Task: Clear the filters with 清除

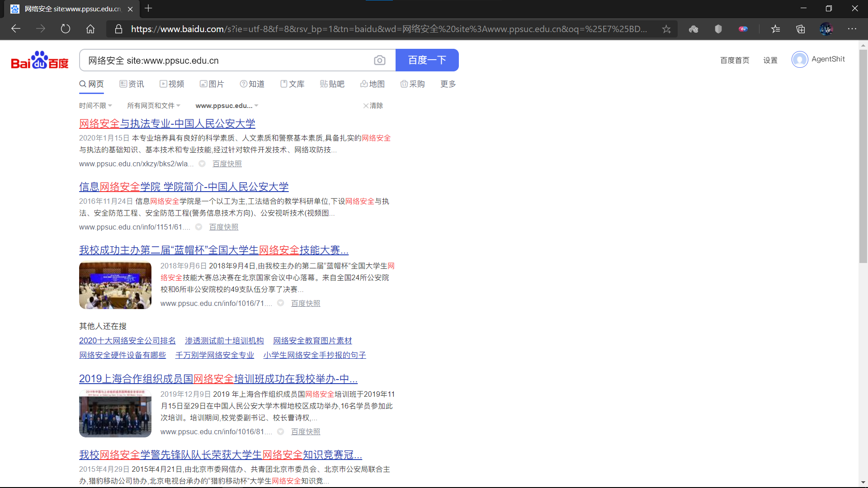Action: 373,106
